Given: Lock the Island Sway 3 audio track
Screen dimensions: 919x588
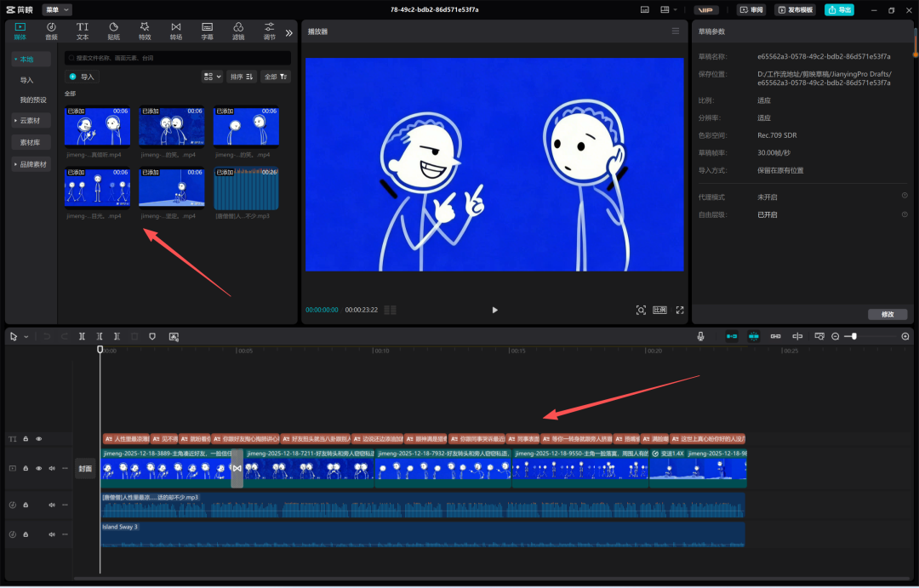Looking at the screenshot, I should 26,534.
